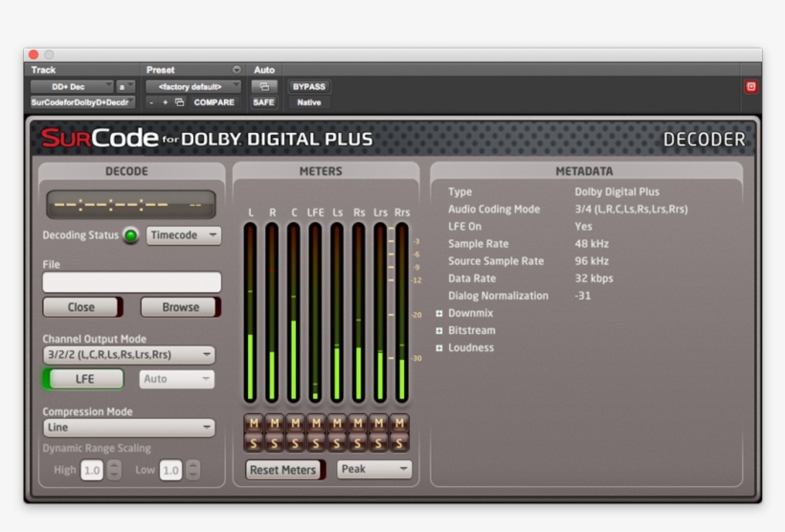
Task: Mute the R channel meter
Action: pos(275,423)
